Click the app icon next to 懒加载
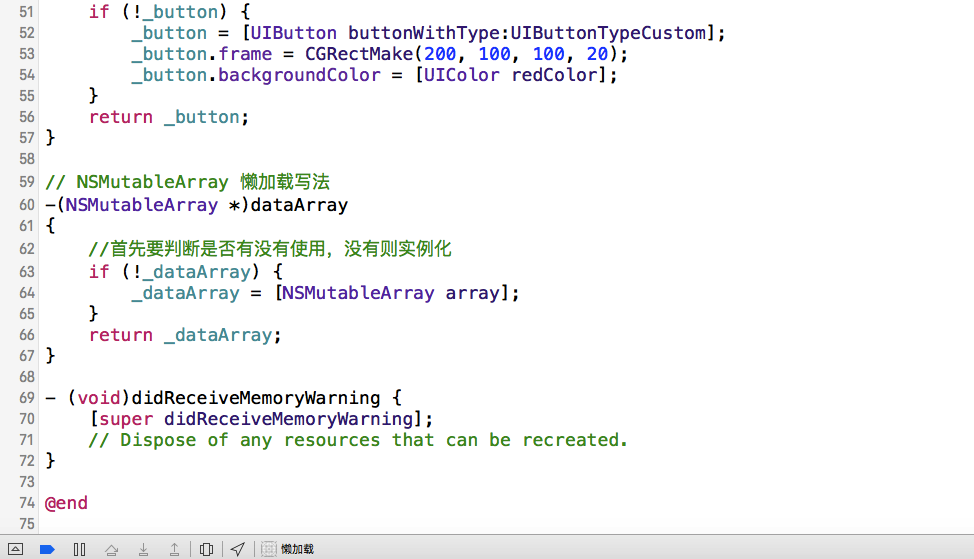This screenshot has height=559, width=974. point(268,549)
